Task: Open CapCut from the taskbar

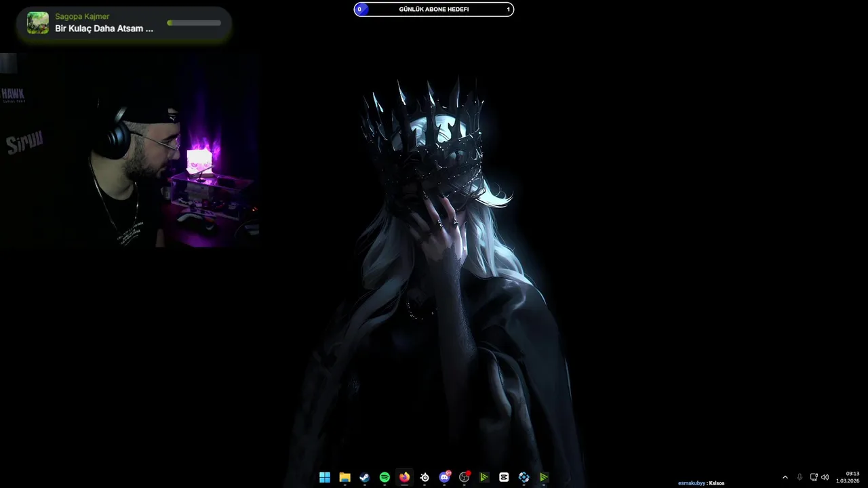Action: point(504,477)
